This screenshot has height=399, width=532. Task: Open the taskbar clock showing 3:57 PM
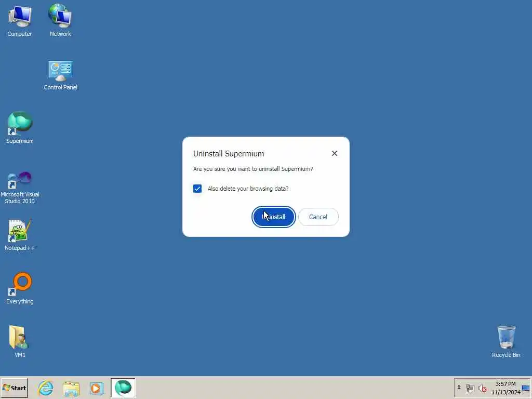[506, 388]
